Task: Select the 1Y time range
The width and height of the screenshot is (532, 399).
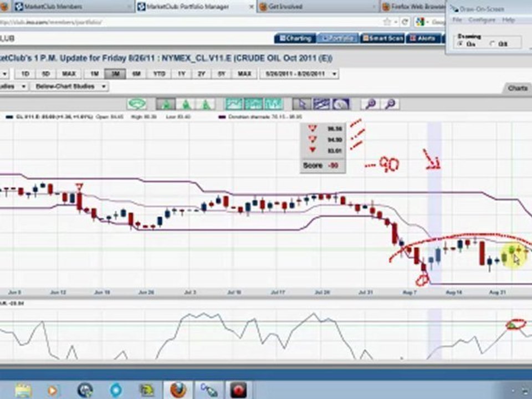Action: (182, 74)
